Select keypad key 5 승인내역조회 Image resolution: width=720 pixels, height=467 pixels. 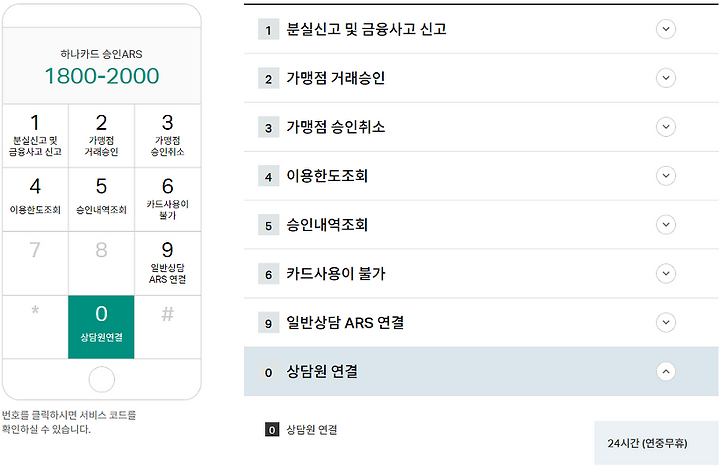tap(101, 199)
